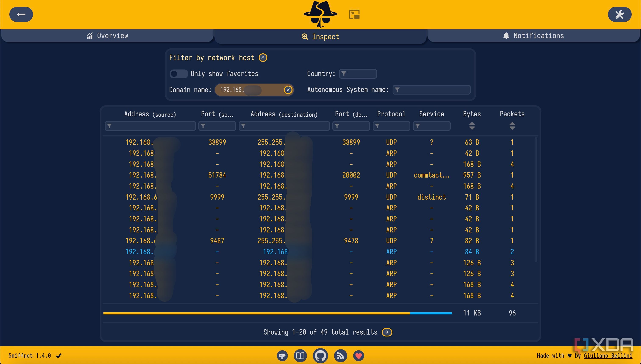Open the wiki book icon
The image size is (641, 364).
pyautogui.click(x=300, y=356)
